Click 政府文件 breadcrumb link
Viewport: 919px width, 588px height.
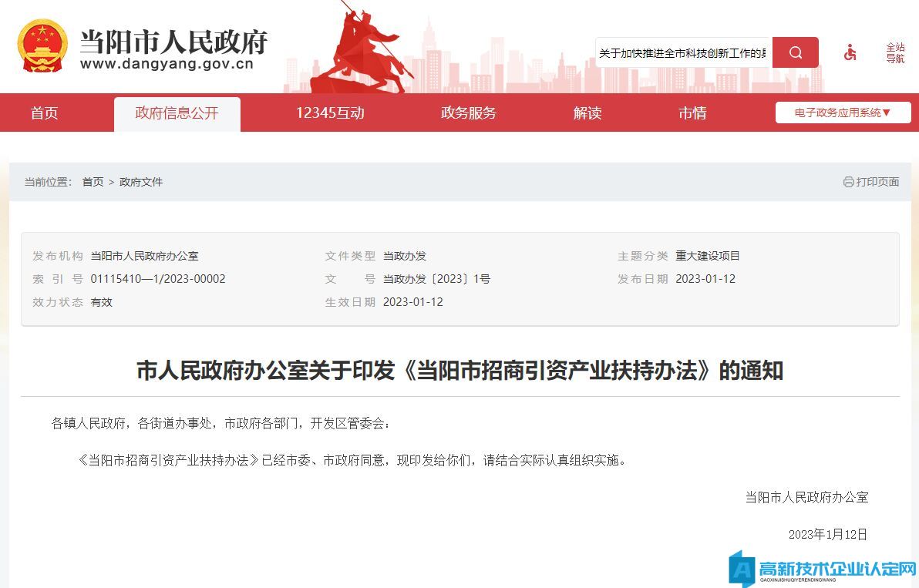[x=141, y=182]
